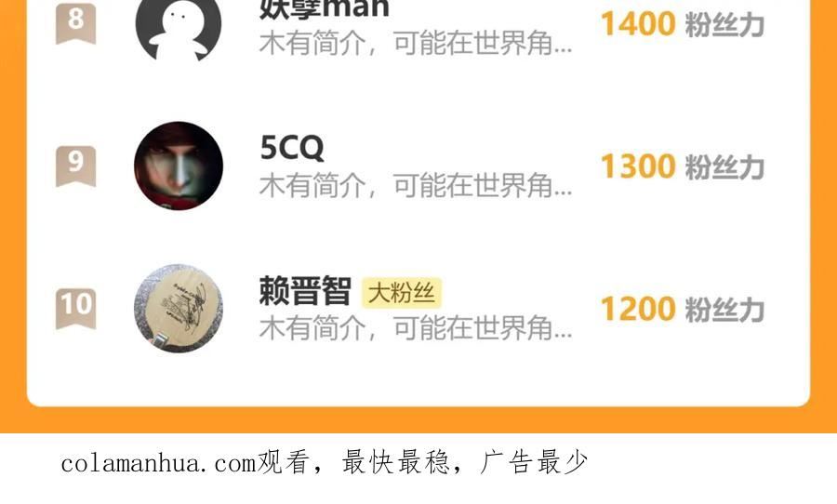Viewport: 837px width, 504px height.
Task: Click 5CQ's bio description text
Action: (x=416, y=186)
